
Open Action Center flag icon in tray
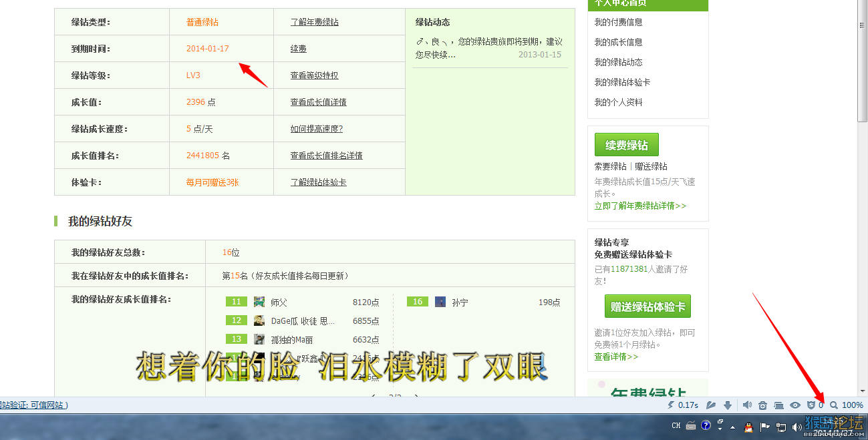[765, 427]
